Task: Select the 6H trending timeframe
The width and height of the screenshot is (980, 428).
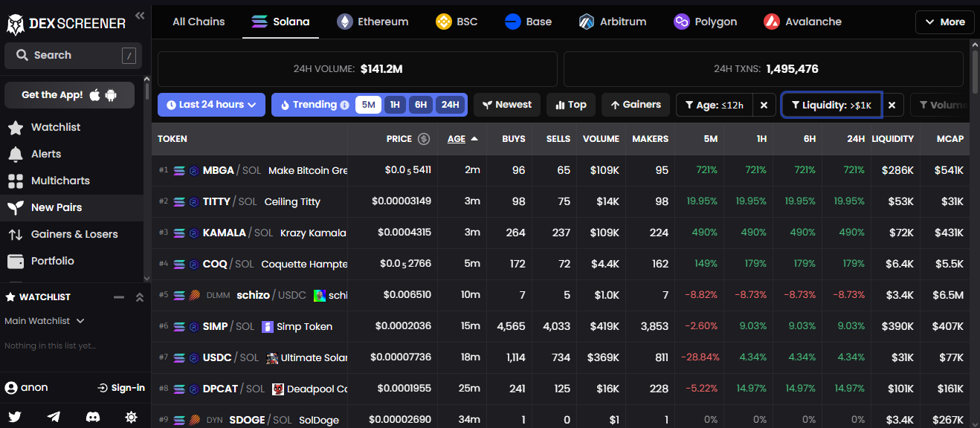Action: pos(421,105)
